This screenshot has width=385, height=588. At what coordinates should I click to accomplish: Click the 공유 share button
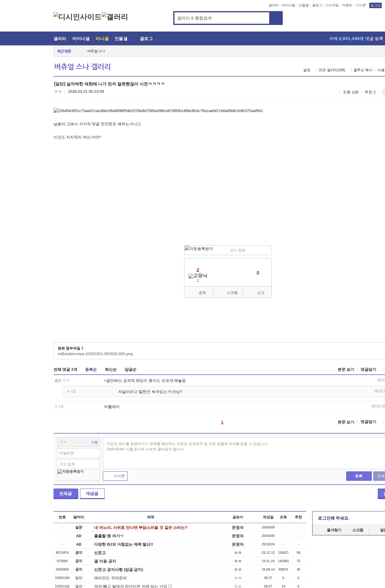[199, 292]
